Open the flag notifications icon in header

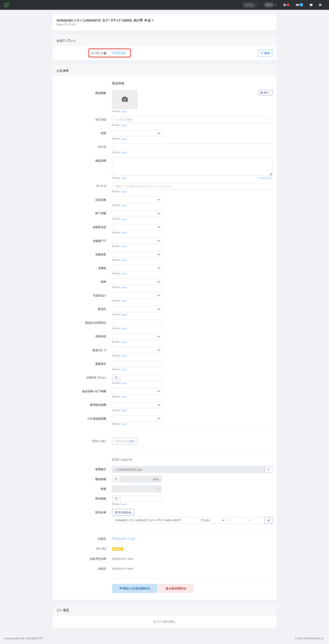[299, 5]
